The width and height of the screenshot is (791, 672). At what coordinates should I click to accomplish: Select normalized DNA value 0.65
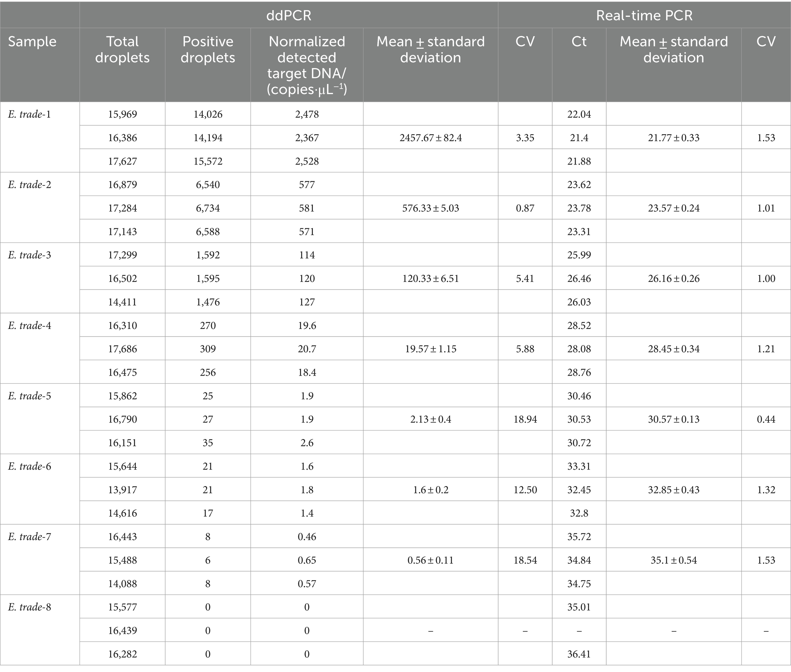click(307, 560)
